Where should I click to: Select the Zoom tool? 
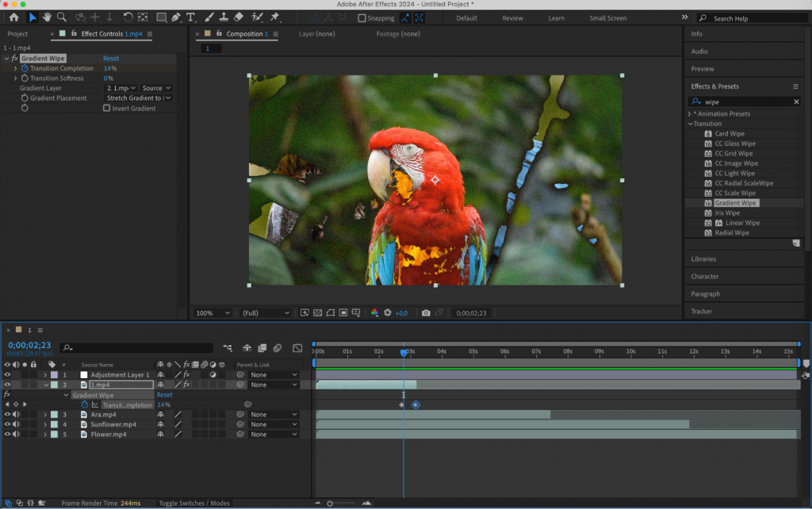click(x=62, y=17)
